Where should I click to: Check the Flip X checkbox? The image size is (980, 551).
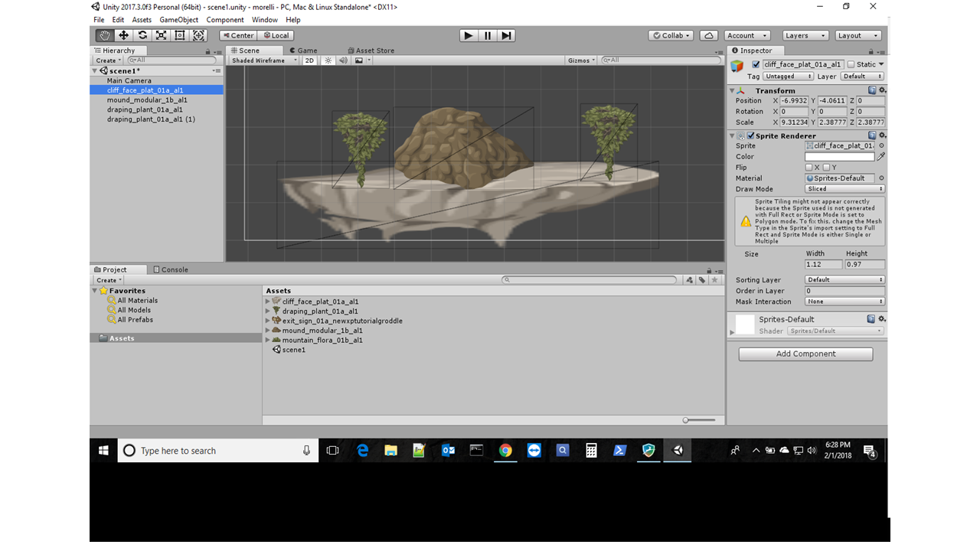[x=809, y=167]
